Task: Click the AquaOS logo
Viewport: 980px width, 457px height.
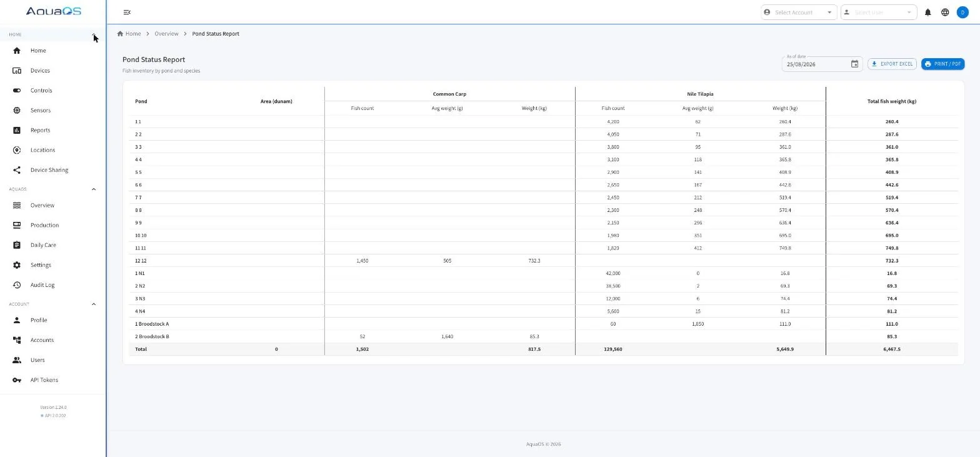Action: [53, 11]
